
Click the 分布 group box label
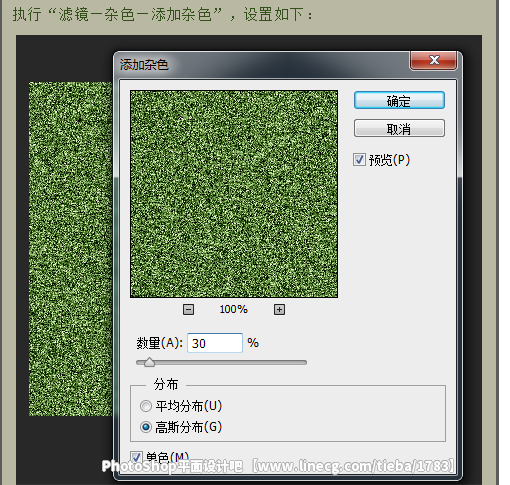(x=166, y=384)
